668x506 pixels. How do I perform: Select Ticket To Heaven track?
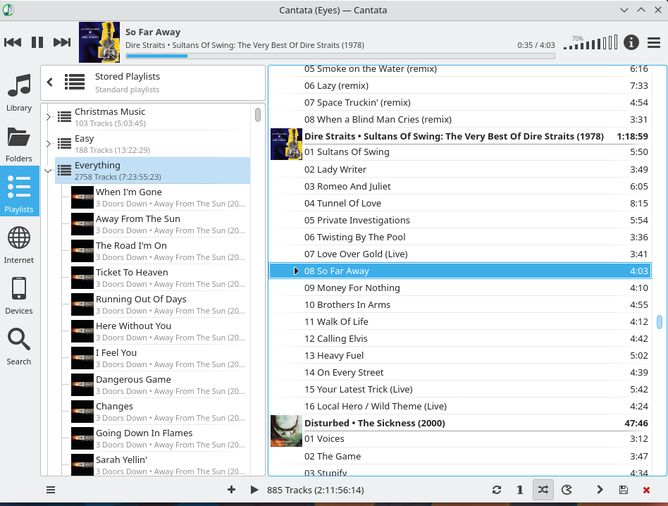pyautogui.click(x=160, y=278)
